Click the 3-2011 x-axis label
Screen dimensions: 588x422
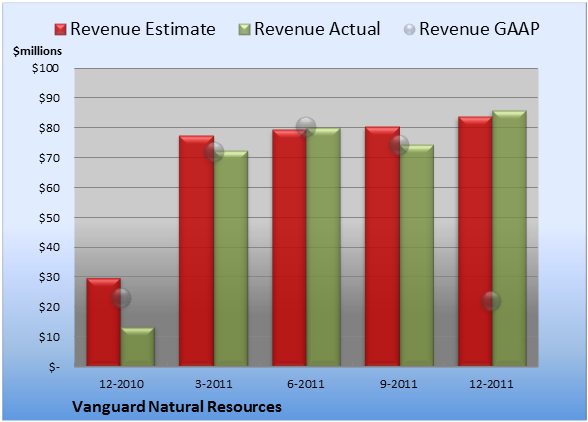click(x=214, y=384)
